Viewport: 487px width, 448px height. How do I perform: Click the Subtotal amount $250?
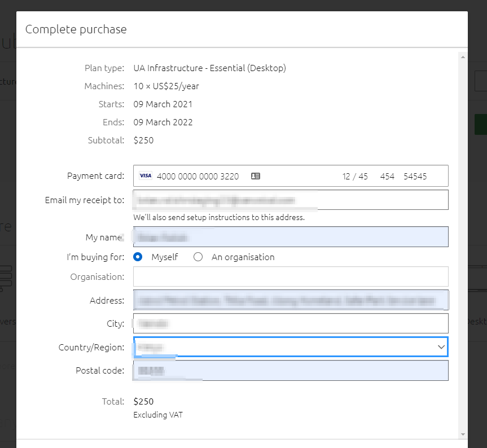coord(143,140)
